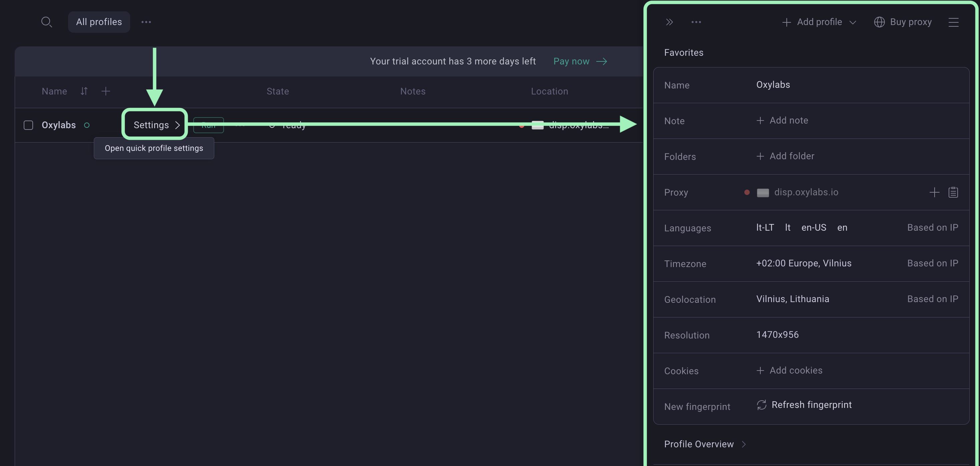Toggle Based on IP for Geolocation
980x466 pixels.
(933, 299)
